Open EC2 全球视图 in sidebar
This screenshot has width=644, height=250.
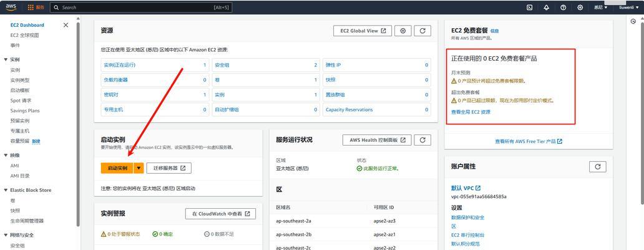coord(24,36)
